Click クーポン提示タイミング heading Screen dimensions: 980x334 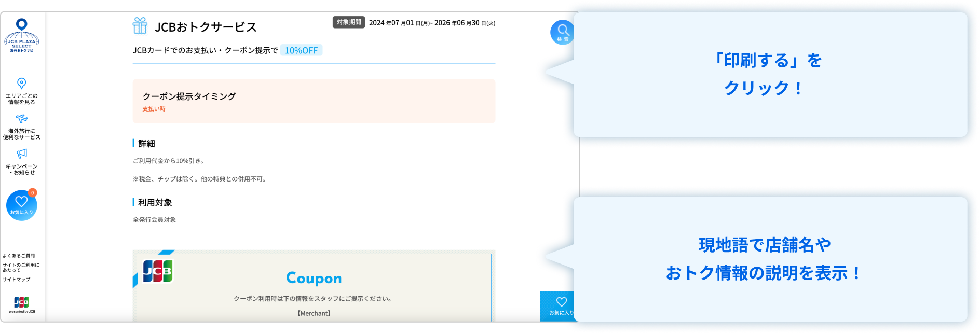[x=189, y=96]
